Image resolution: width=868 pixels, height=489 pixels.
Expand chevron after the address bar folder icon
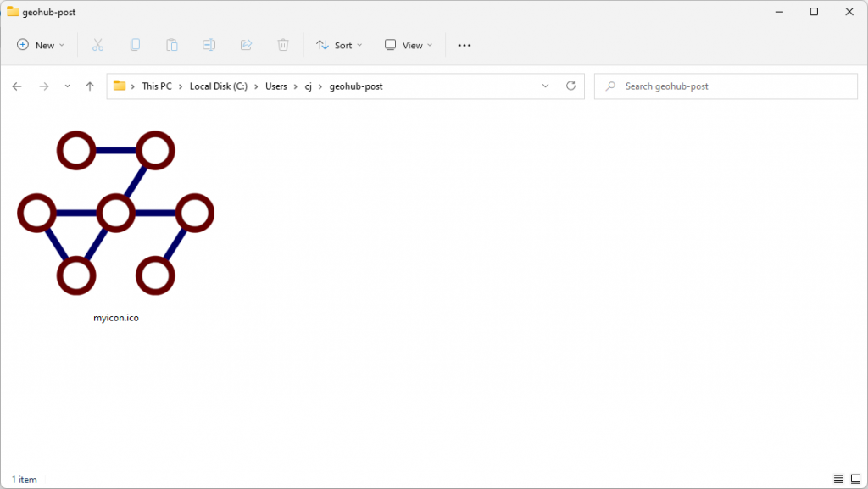pos(133,86)
